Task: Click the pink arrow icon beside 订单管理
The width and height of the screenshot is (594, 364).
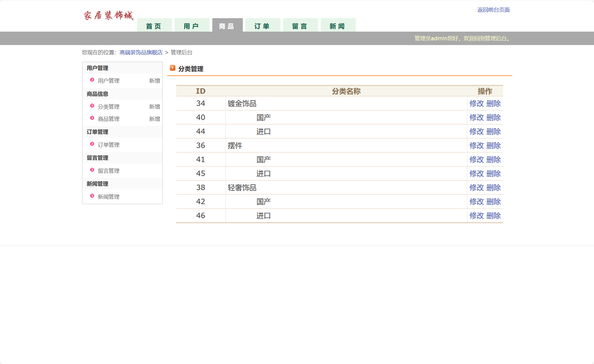Action: (92, 144)
